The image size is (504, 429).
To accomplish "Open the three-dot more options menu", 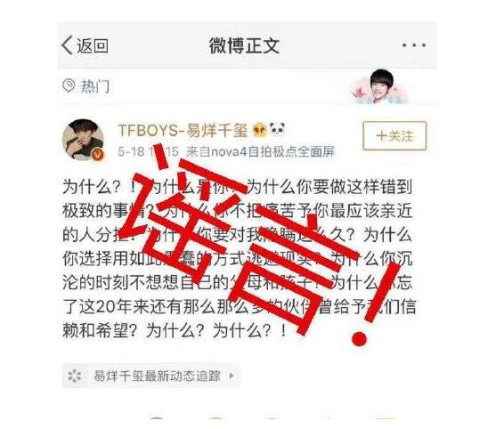I will click(x=414, y=45).
